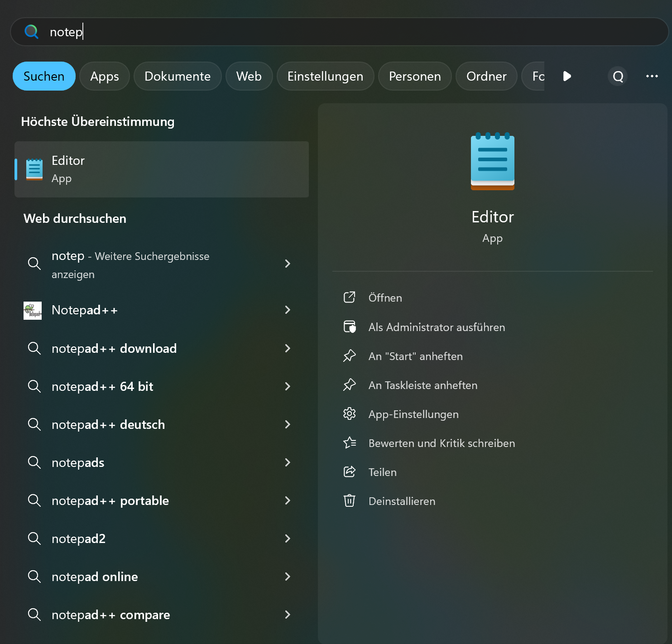Choose Als Administrator ausführen

point(437,327)
